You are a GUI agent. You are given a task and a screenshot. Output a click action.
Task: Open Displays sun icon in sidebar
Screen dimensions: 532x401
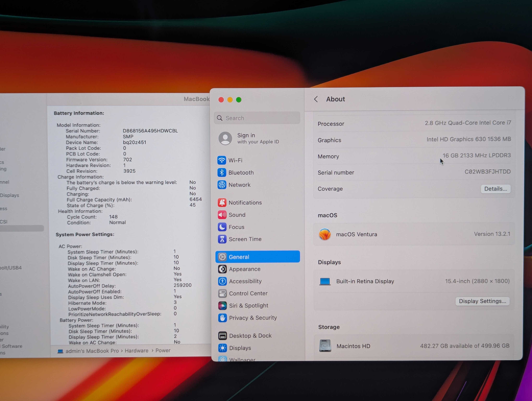click(222, 348)
